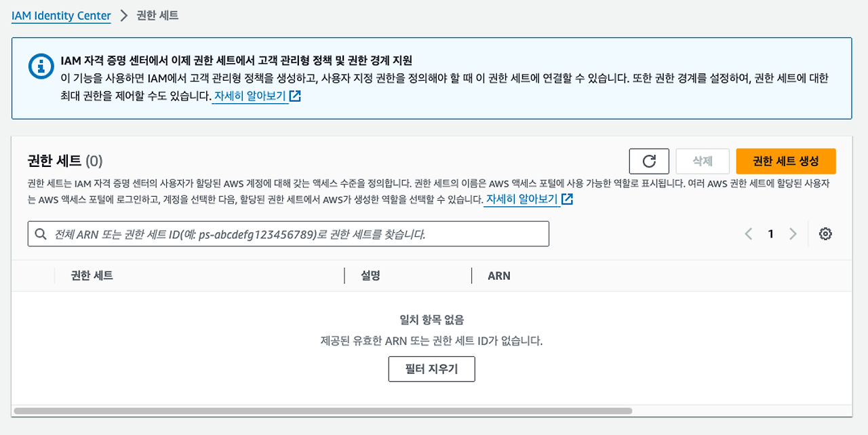Click the 삭제 button
Screen dimensions: 868x435
click(703, 161)
